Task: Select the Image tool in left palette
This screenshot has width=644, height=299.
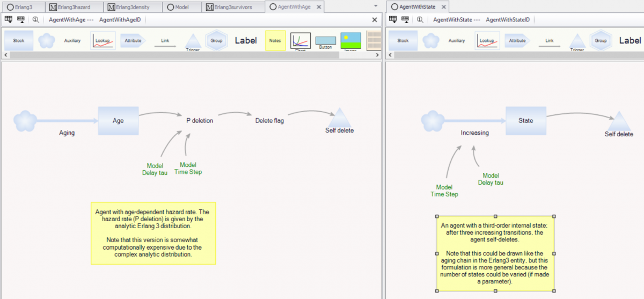Action: [x=350, y=41]
